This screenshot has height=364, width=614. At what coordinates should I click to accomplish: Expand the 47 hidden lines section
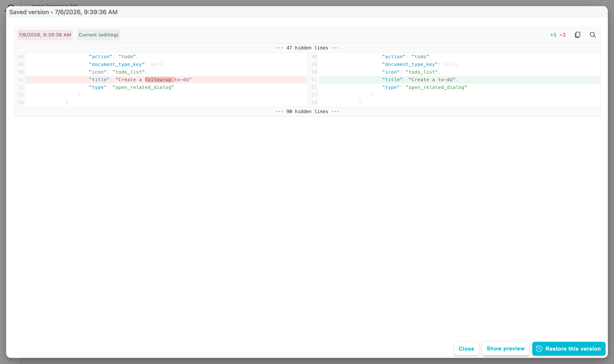pos(307,48)
